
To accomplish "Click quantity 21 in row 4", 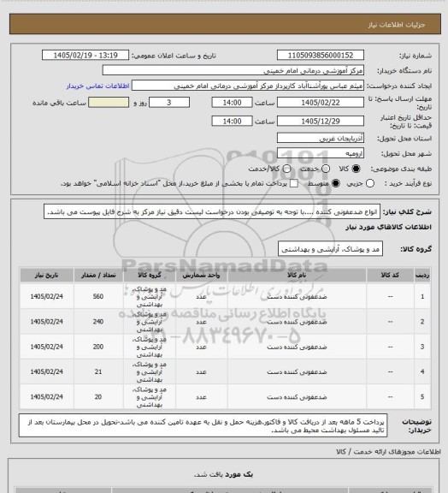I will [x=98, y=371].
